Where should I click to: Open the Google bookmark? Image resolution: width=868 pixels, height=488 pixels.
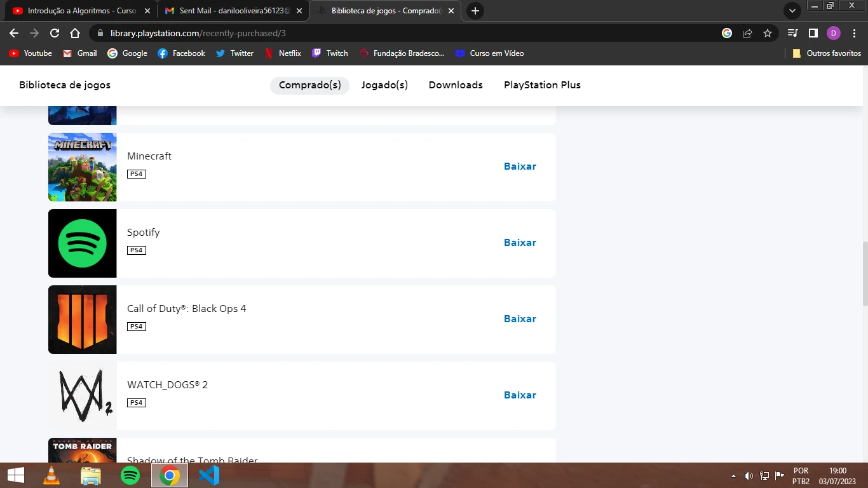127,53
